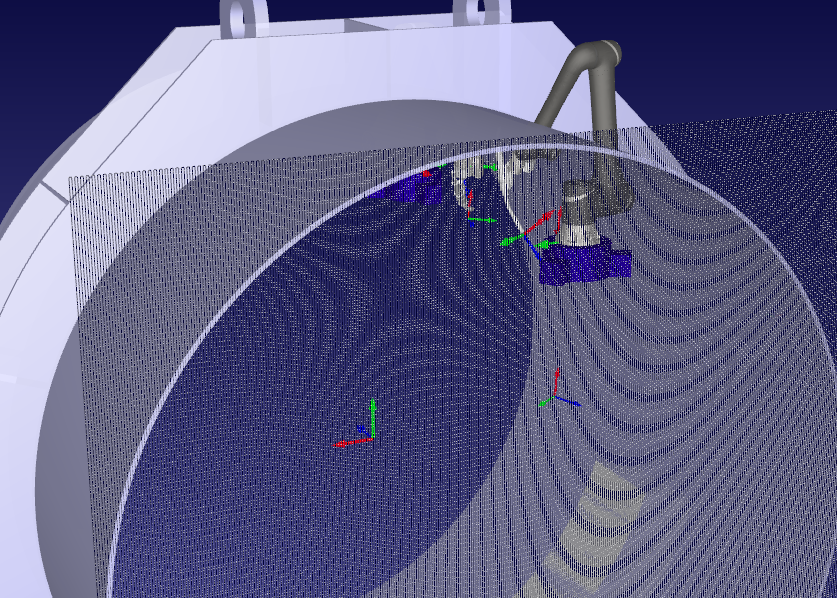Select the small triad right of disk center
The height and width of the screenshot is (598, 837).
(x=557, y=391)
